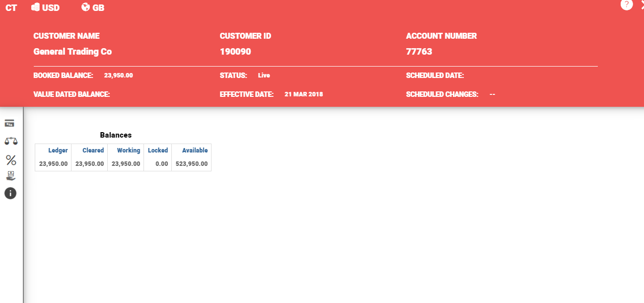Click the Ledger column header
The image size is (644, 303).
[58, 151]
